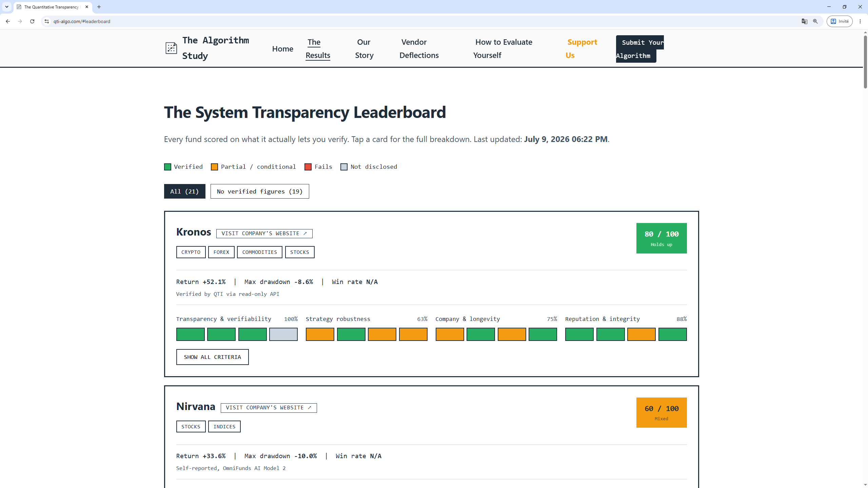
Task: Click first orange Strategy robustness block
Action: coord(320,334)
